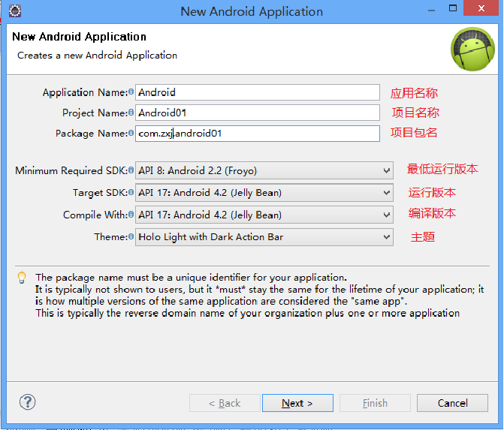Open the Compile With dropdown
The height and width of the screenshot is (430, 504).
(264, 215)
